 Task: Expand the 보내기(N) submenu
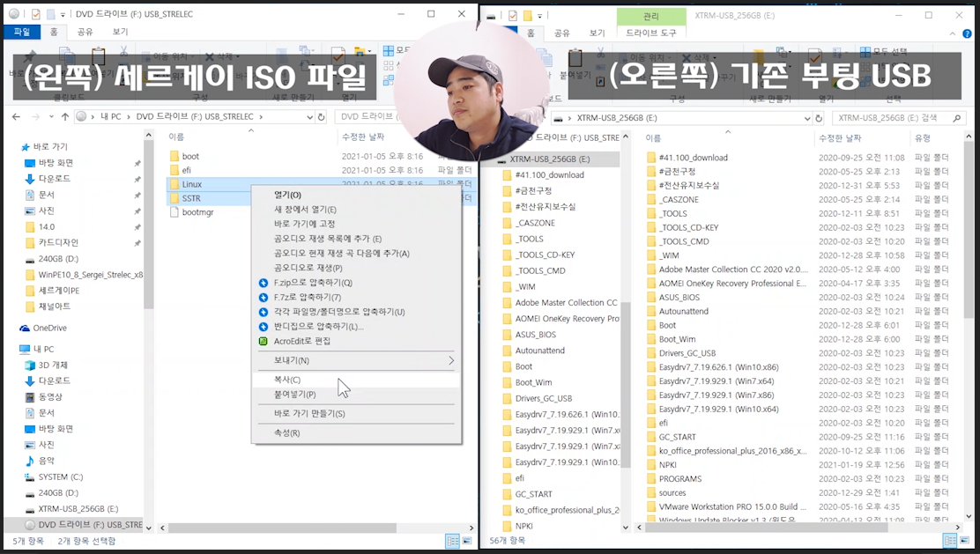pos(356,360)
